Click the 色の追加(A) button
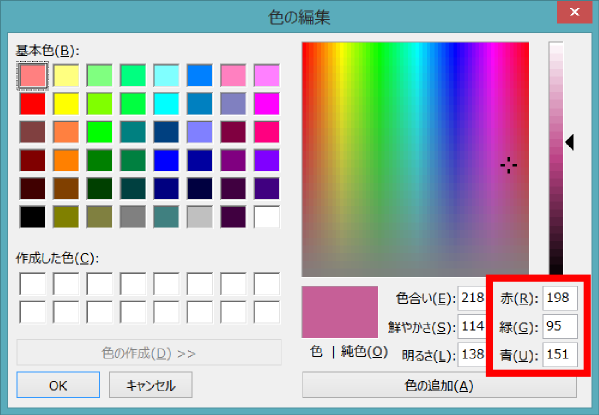Screen dimensions: 599x415 click(439, 386)
